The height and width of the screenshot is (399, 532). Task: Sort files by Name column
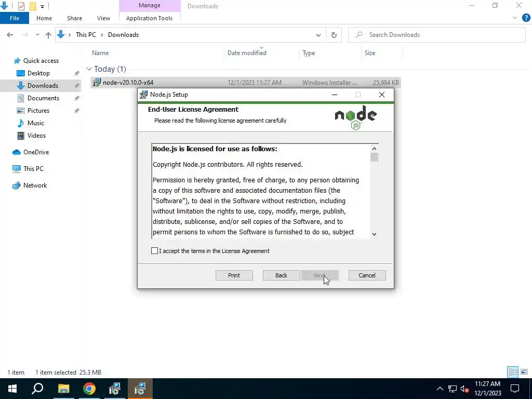pyautogui.click(x=100, y=53)
